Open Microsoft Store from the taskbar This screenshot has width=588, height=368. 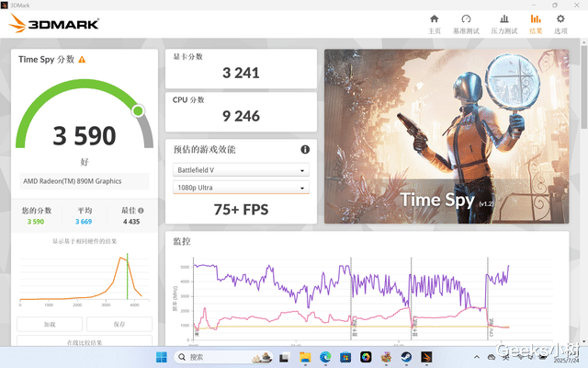(x=345, y=357)
